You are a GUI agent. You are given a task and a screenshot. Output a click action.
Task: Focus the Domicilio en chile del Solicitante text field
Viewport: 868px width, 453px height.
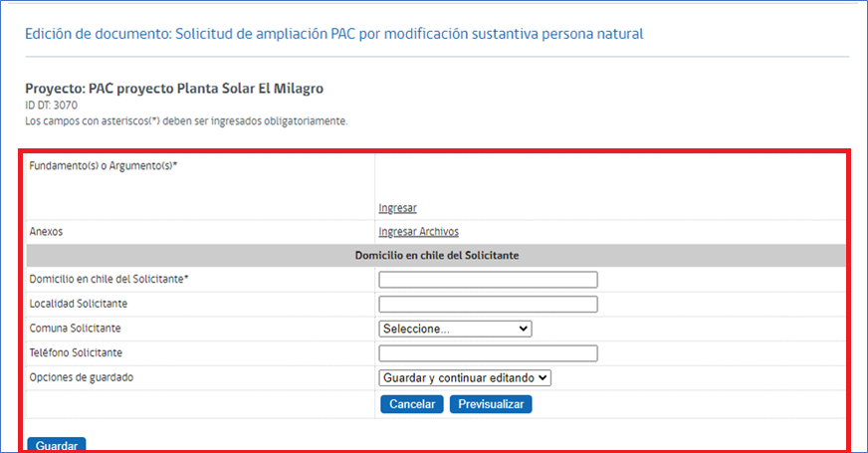tap(488, 280)
